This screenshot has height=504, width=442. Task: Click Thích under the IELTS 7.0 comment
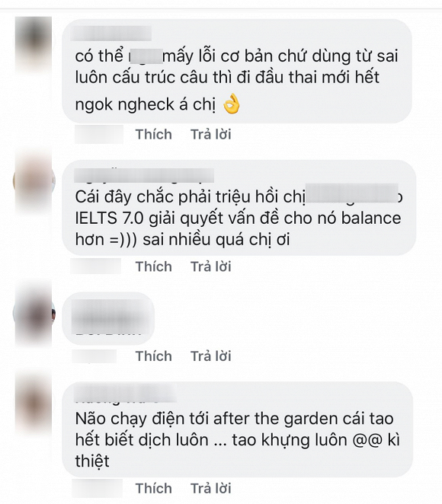[153, 266]
